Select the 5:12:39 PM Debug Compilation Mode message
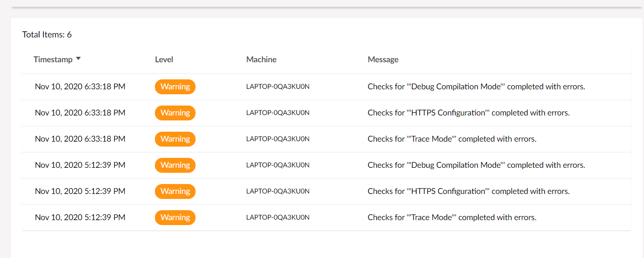This screenshot has height=258, width=644. point(476,165)
